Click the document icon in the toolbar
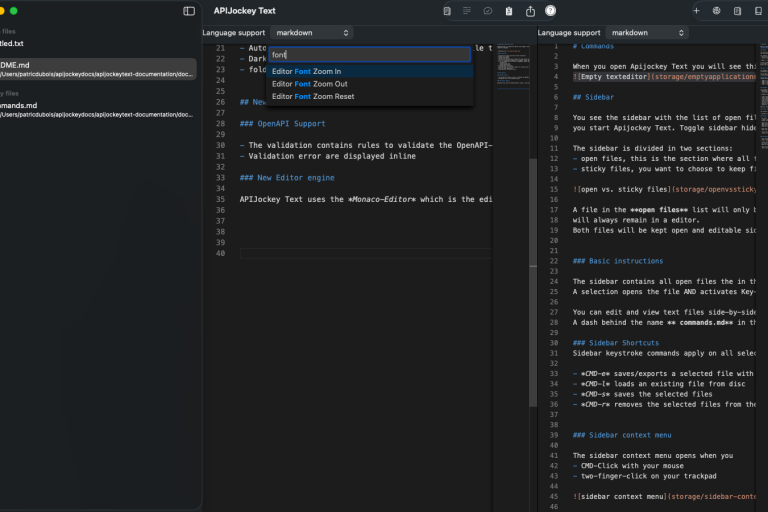 tap(447, 11)
